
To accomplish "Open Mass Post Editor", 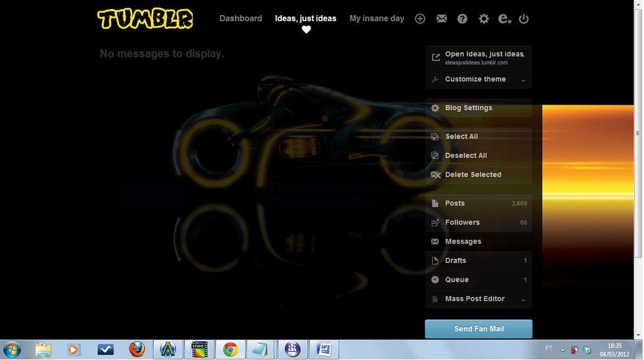I will [478, 299].
